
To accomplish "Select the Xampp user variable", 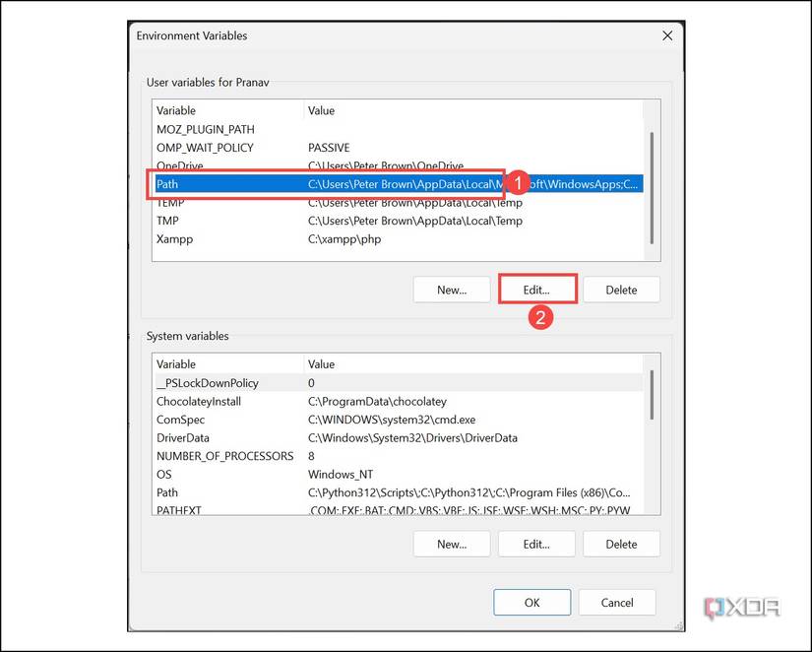I will [x=174, y=239].
